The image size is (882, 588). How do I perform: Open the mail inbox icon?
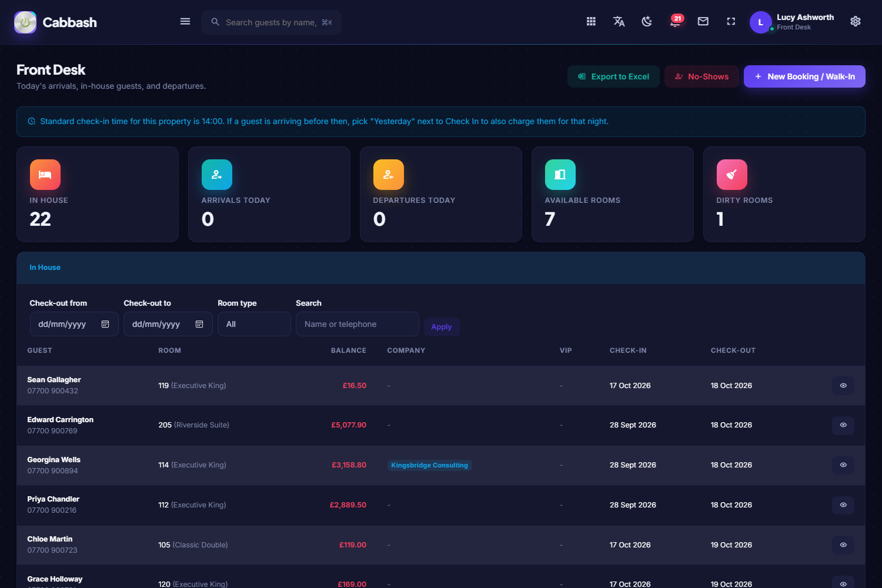703,22
